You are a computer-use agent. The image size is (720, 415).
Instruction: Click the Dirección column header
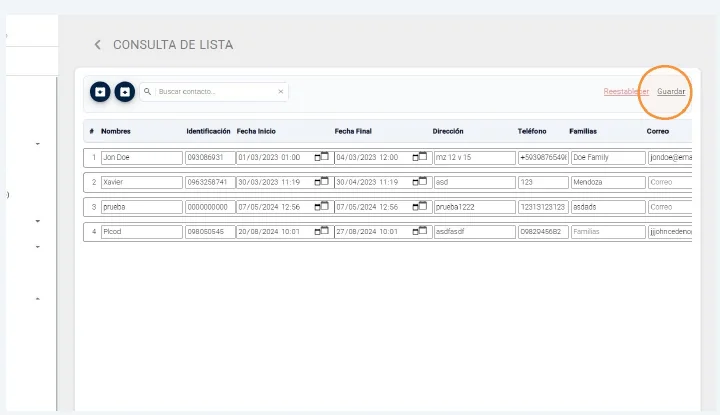click(x=448, y=131)
